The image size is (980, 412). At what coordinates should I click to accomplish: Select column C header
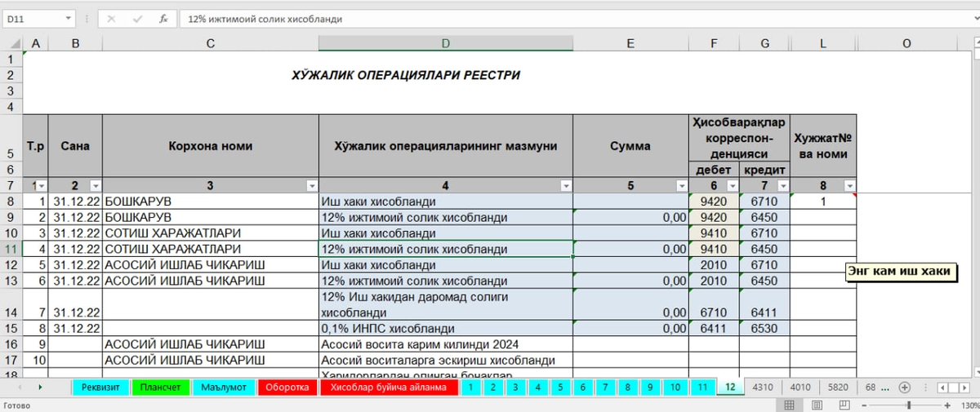(x=211, y=43)
